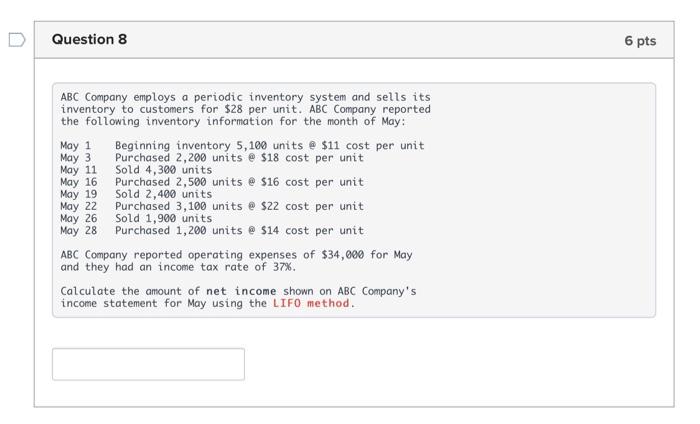
Task: Click the net income answer input field
Action: pos(148,364)
